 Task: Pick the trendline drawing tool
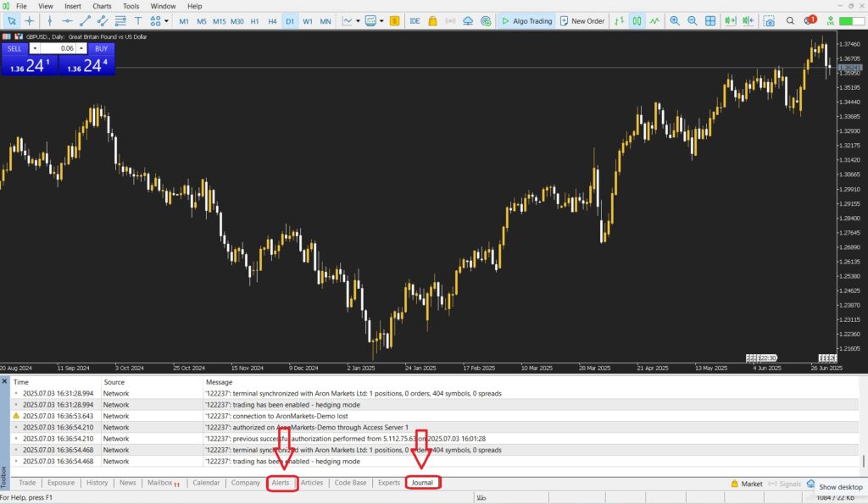(86, 20)
